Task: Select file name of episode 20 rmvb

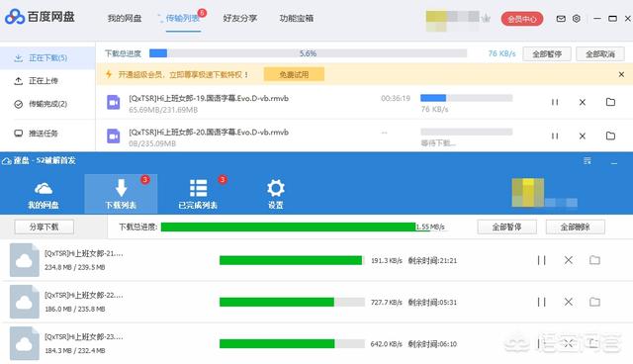Action: click(209, 132)
